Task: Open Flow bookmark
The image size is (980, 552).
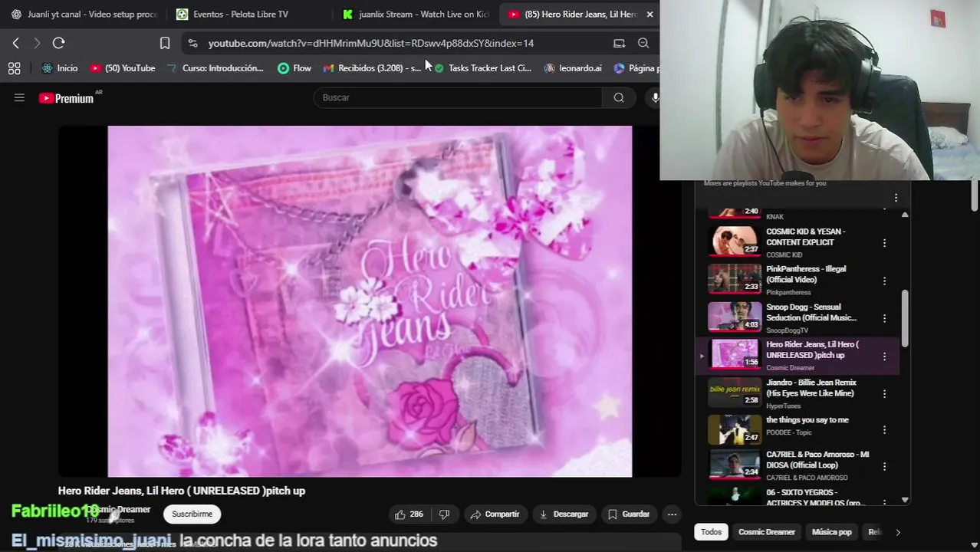Action: (x=294, y=68)
